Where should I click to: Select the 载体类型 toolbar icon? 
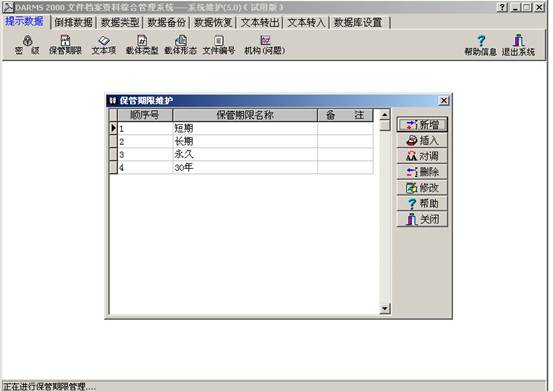coord(142,45)
